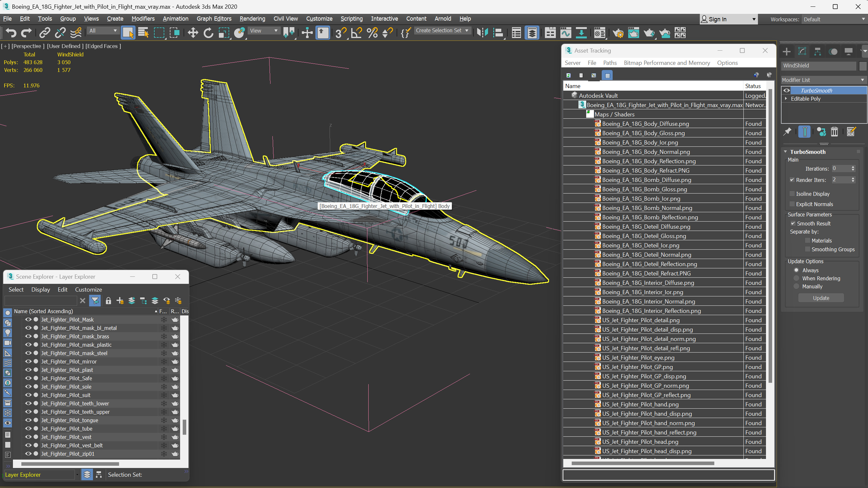Select the When Rendering radio option

tap(796, 278)
